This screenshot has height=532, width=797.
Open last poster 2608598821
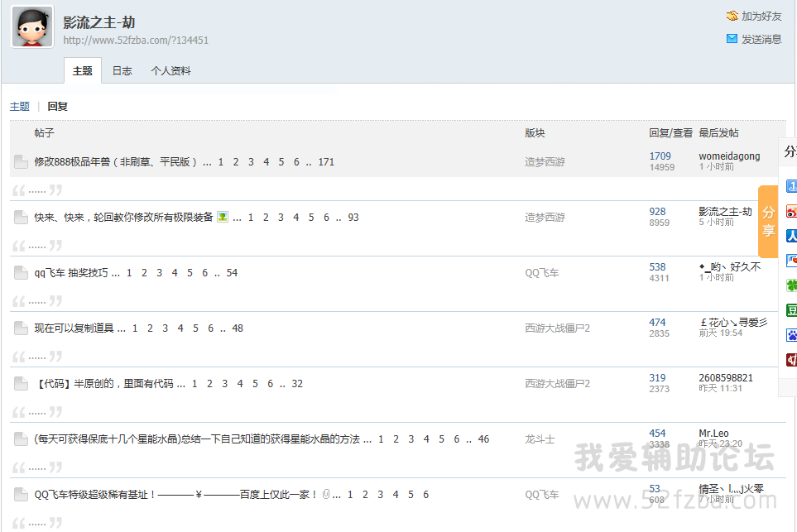726,377
